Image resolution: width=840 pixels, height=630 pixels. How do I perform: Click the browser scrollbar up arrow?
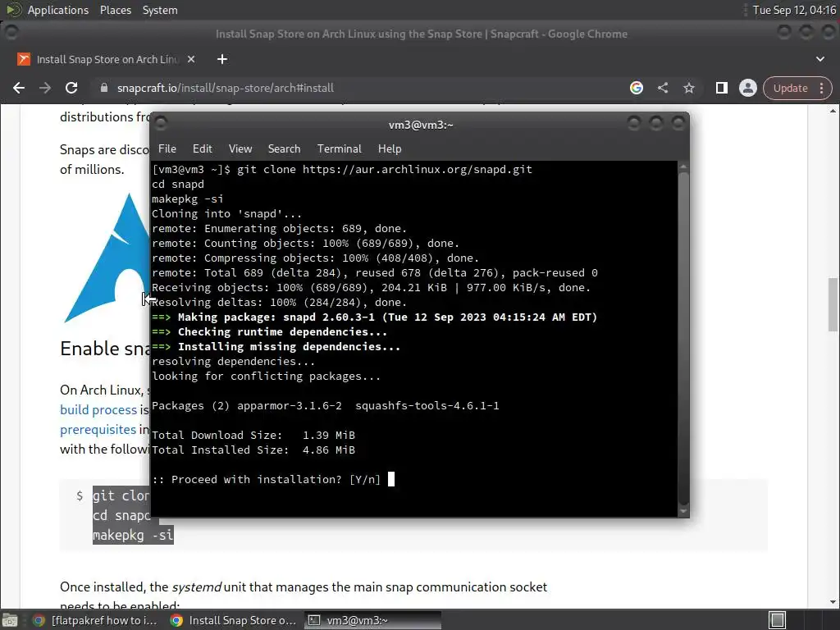[833, 111]
